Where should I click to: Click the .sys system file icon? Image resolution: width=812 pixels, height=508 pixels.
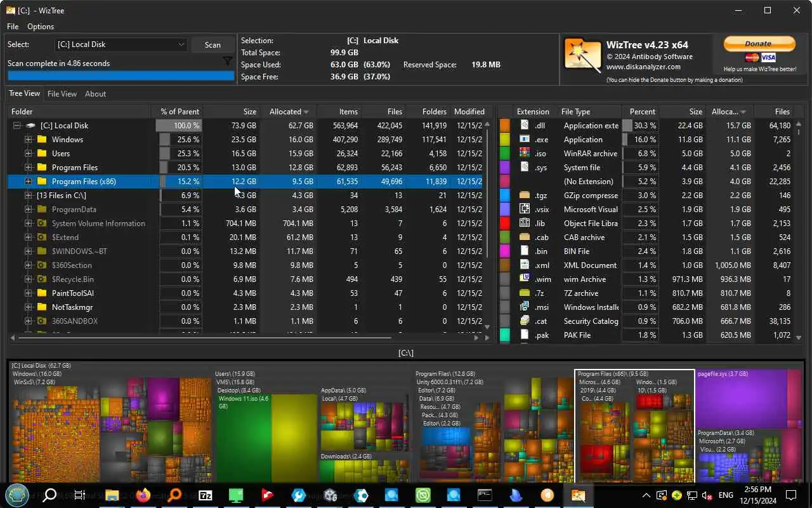(525, 167)
